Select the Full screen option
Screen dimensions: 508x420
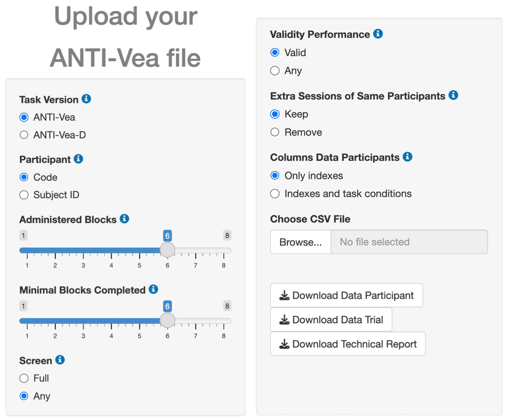point(24,378)
